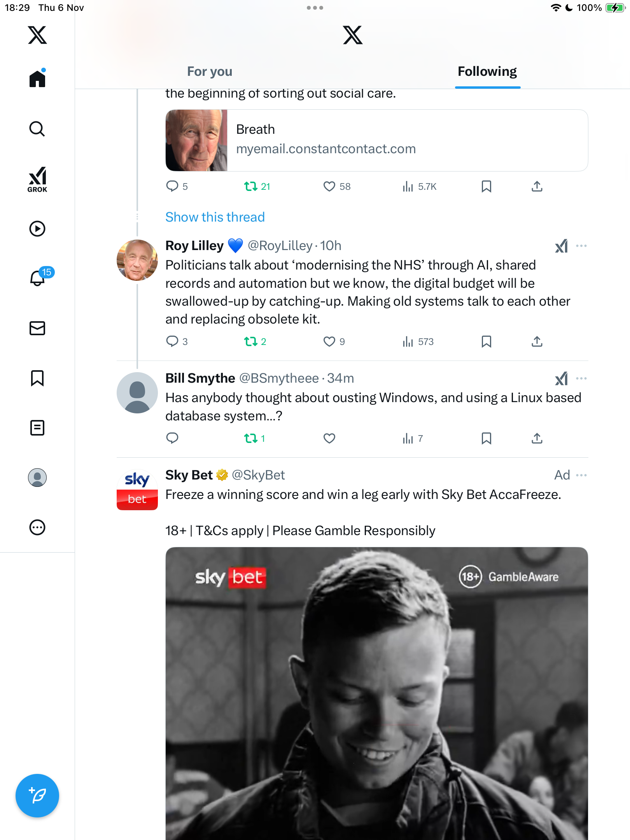Click the Show this thread link

pyautogui.click(x=215, y=217)
